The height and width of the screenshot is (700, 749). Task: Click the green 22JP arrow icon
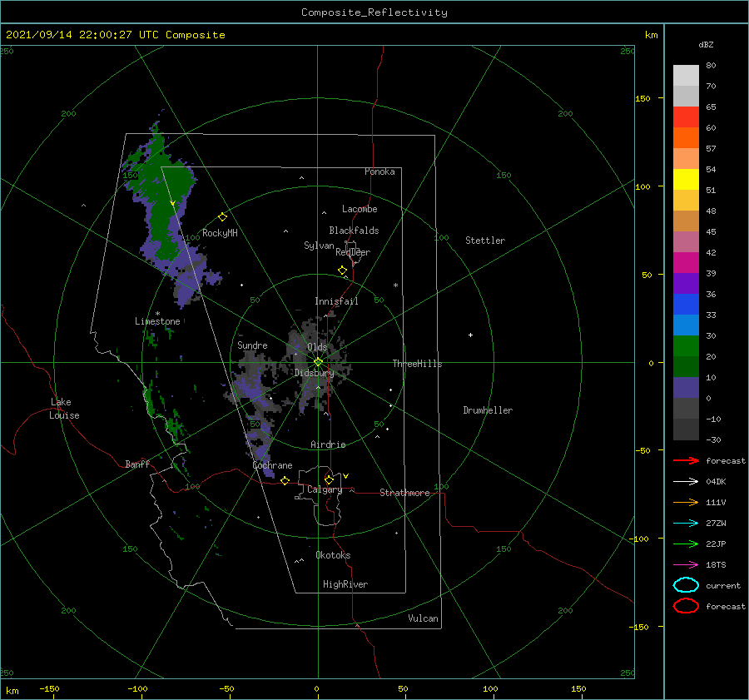tap(686, 544)
